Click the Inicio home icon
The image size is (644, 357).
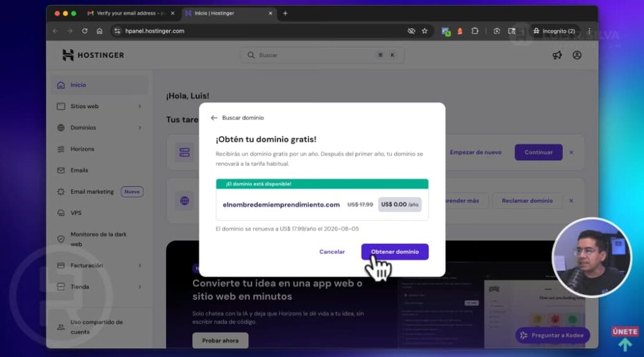[x=61, y=85]
